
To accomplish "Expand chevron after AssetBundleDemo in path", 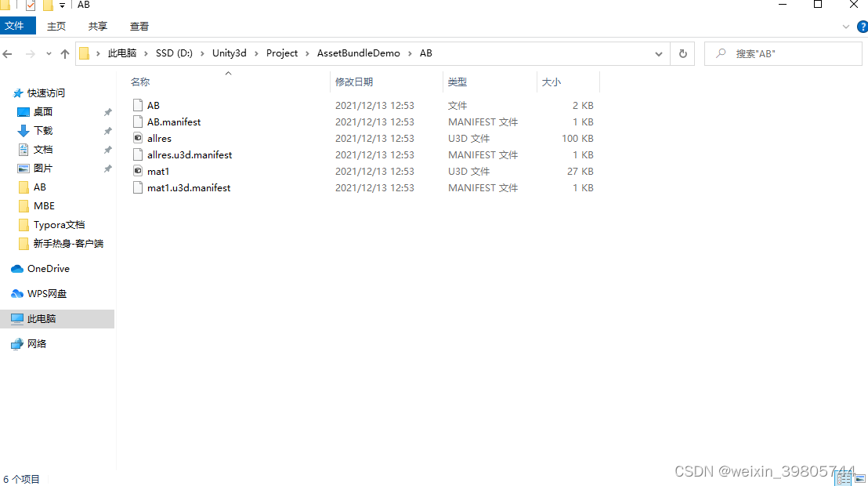I will coord(410,54).
